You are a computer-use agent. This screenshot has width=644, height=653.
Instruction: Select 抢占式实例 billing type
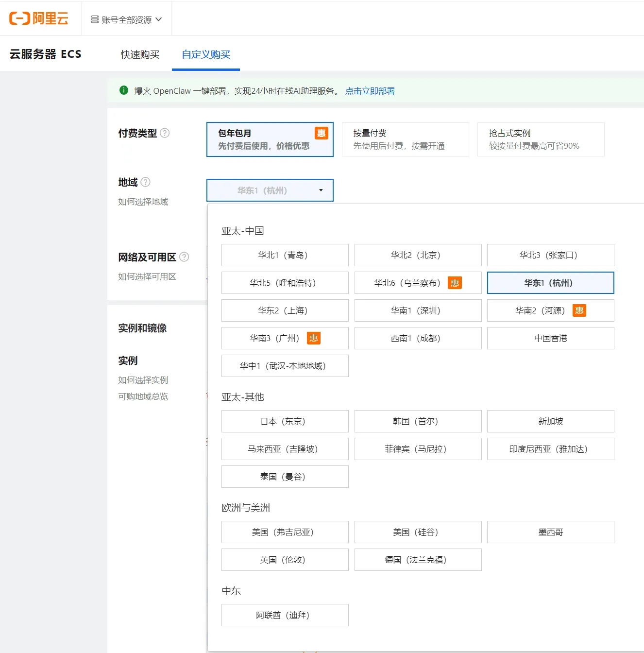541,139
